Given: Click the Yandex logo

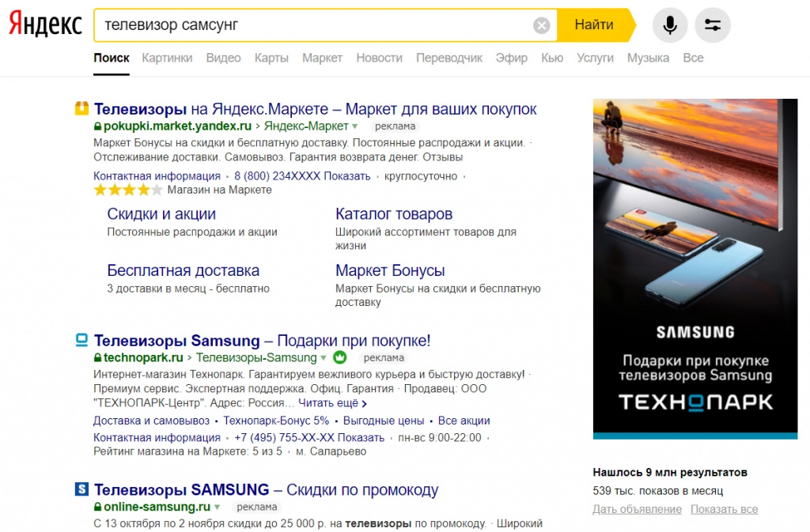Looking at the screenshot, I should click(45, 25).
